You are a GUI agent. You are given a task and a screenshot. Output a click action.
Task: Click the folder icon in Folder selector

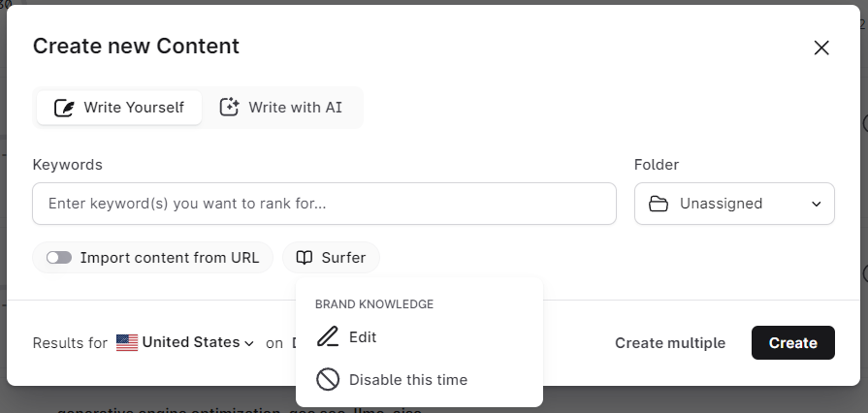pos(659,204)
